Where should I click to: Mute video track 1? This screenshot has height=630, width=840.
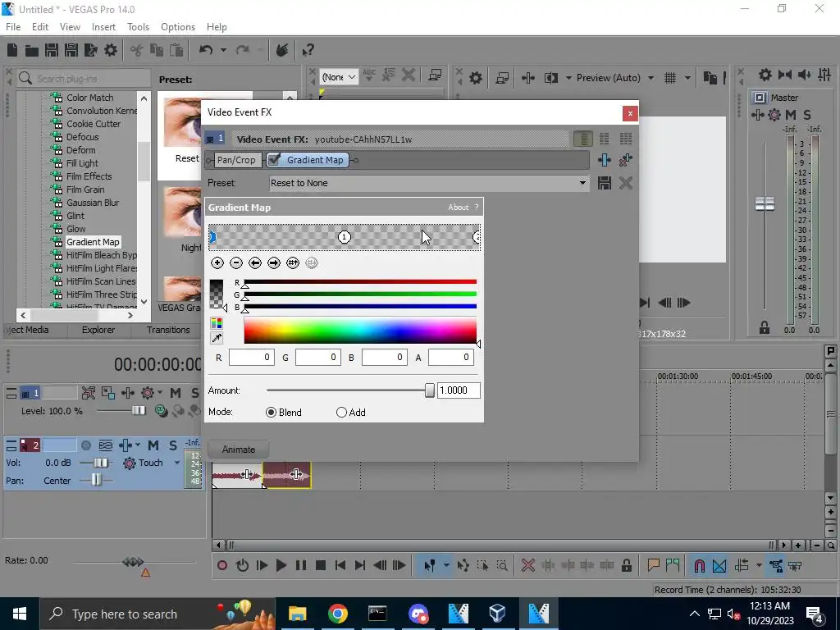click(176, 393)
